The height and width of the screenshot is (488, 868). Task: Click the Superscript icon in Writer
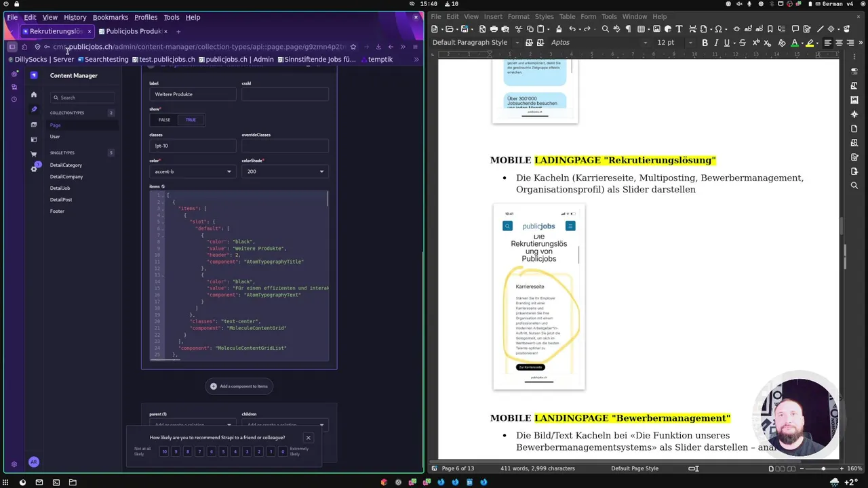coord(756,43)
